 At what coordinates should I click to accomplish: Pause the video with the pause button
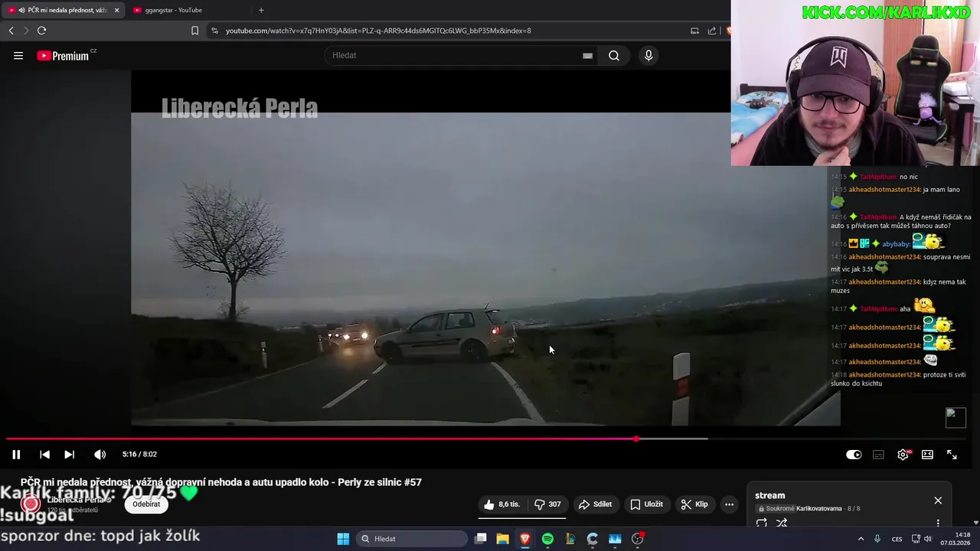pos(16,455)
